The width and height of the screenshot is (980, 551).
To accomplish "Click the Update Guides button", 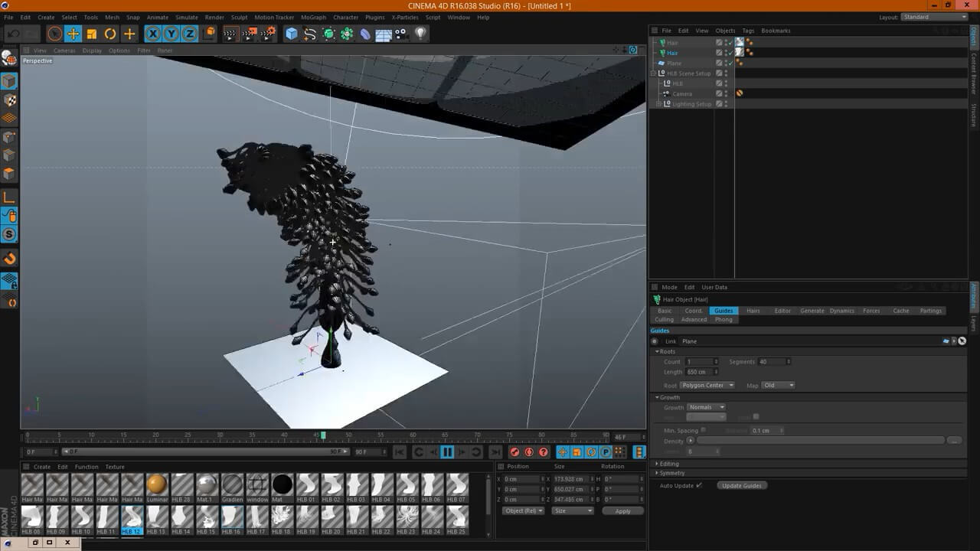I will (741, 485).
